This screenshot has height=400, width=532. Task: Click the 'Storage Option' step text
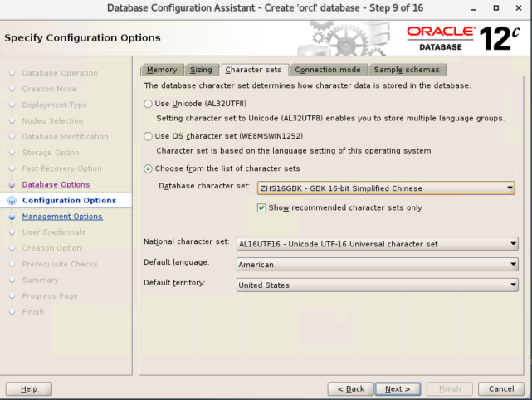tap(51, 153)
